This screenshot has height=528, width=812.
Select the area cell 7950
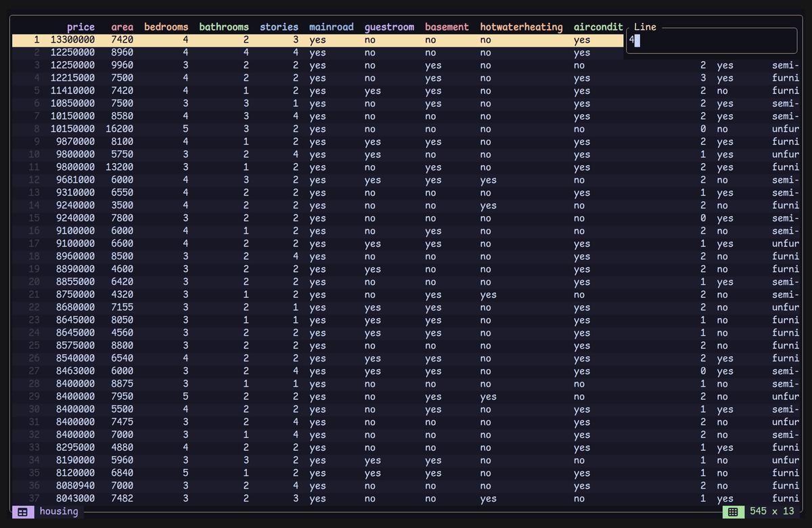coord(122,397)
